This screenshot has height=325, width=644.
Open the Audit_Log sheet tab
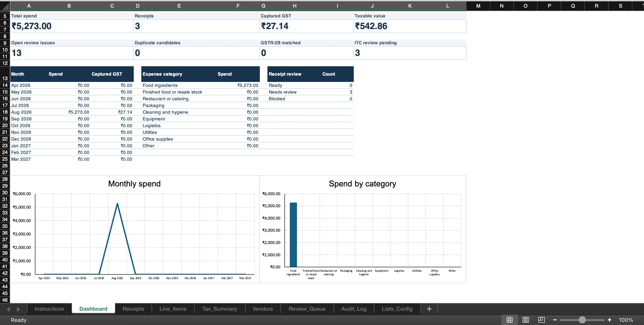click(354, 309)
